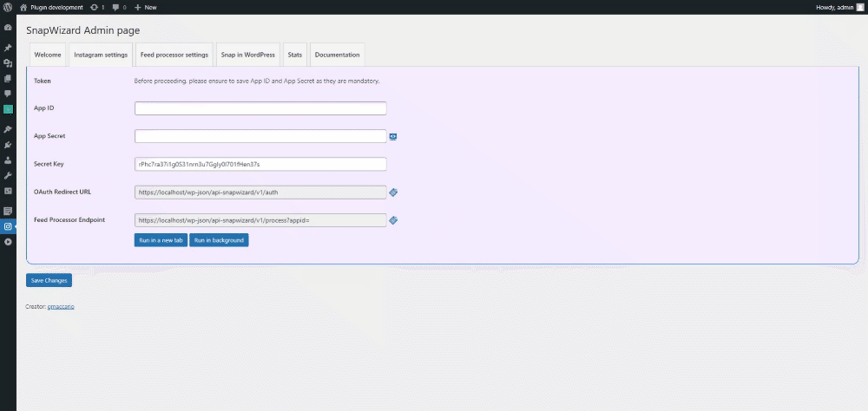Viewport: 868px width, 411px height.
Task: Copy the OAuth Redirect URL with its icon
Action: tap(393, 192)
